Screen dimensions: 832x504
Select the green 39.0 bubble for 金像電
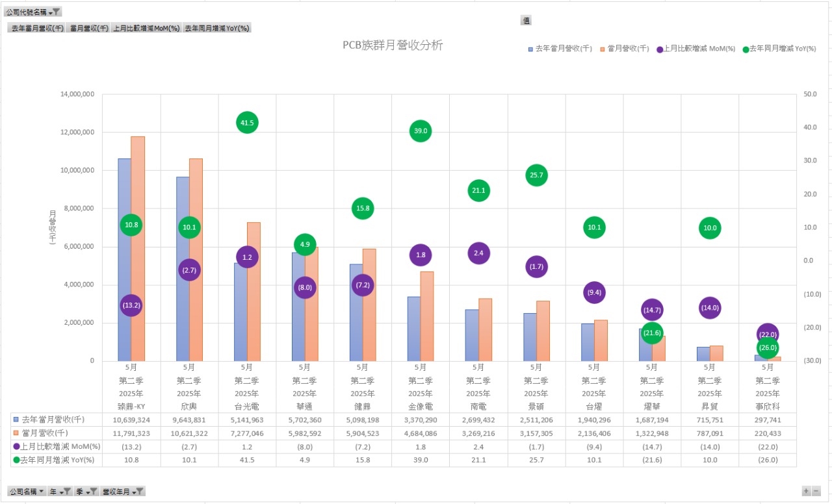click(x=421, y=131)
